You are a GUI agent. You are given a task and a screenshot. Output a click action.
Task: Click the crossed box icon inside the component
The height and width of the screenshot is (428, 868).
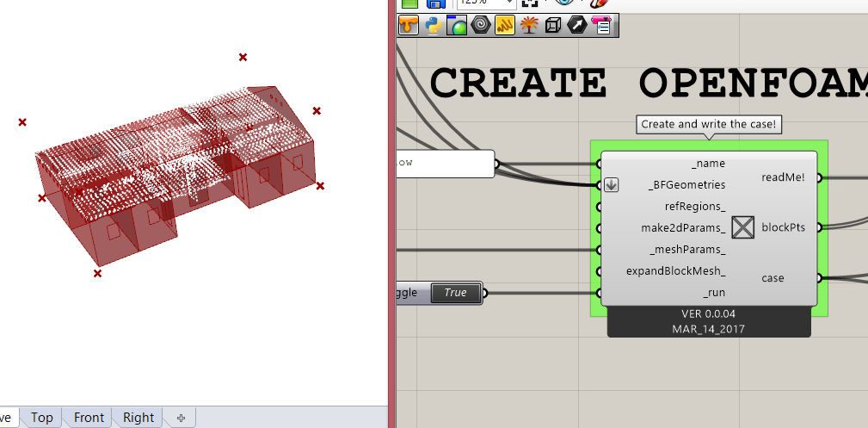pyautogui.click(x=743, y=227)
